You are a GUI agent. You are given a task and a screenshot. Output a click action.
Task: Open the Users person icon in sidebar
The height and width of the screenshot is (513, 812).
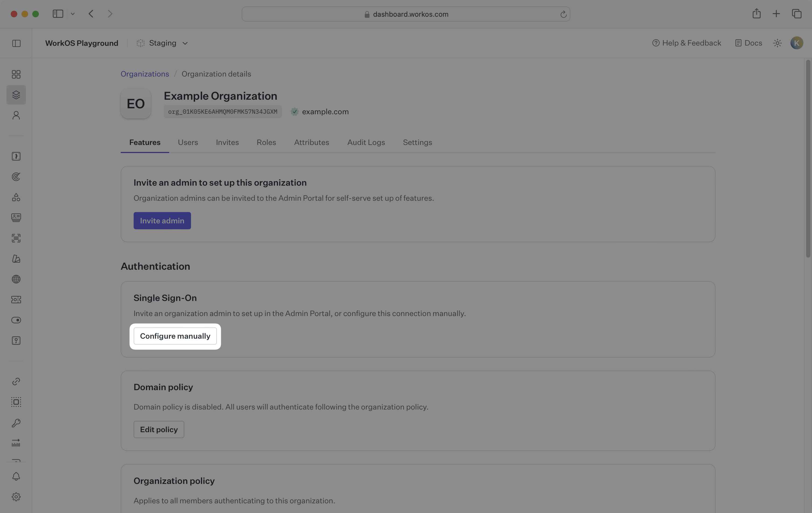pos(16,115)
